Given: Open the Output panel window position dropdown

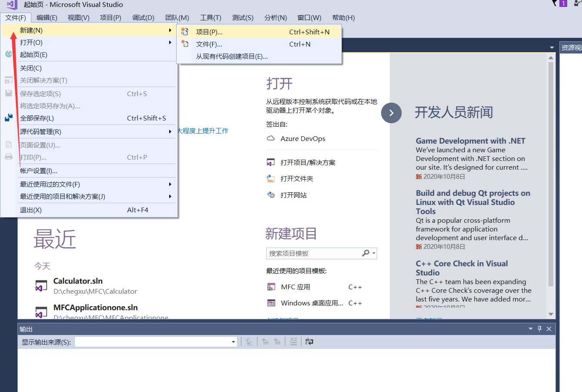Looking at the screenshot, I should (530, 329).
